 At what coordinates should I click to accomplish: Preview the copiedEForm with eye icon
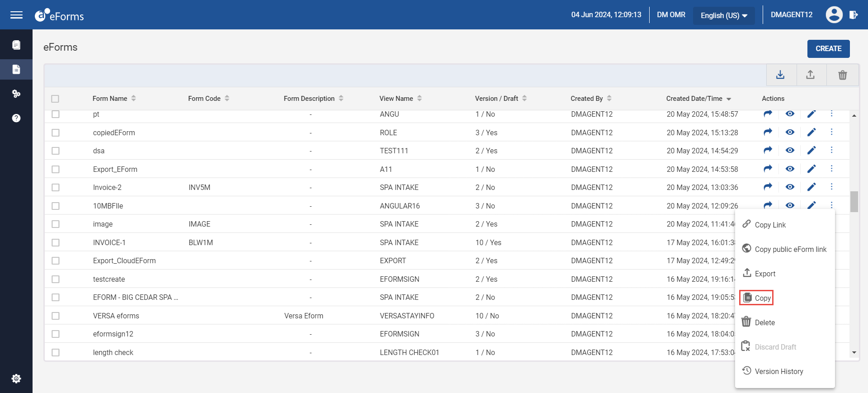click(790, 132)
